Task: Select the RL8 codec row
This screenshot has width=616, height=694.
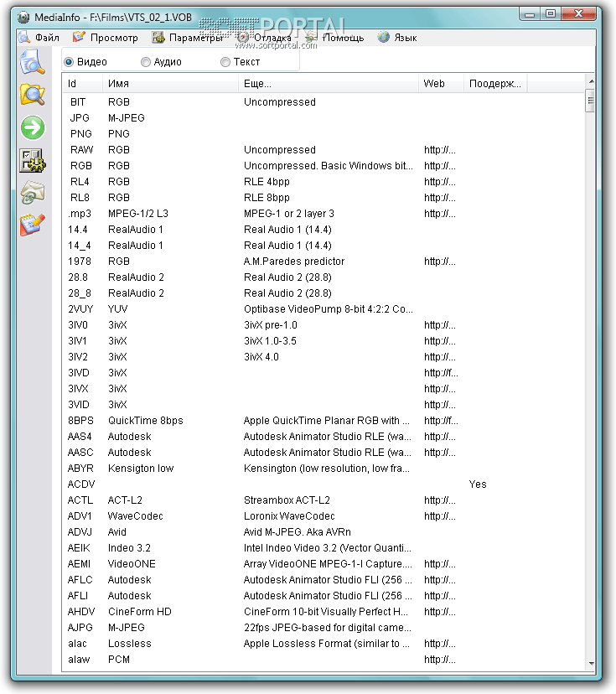Action: 324,198
